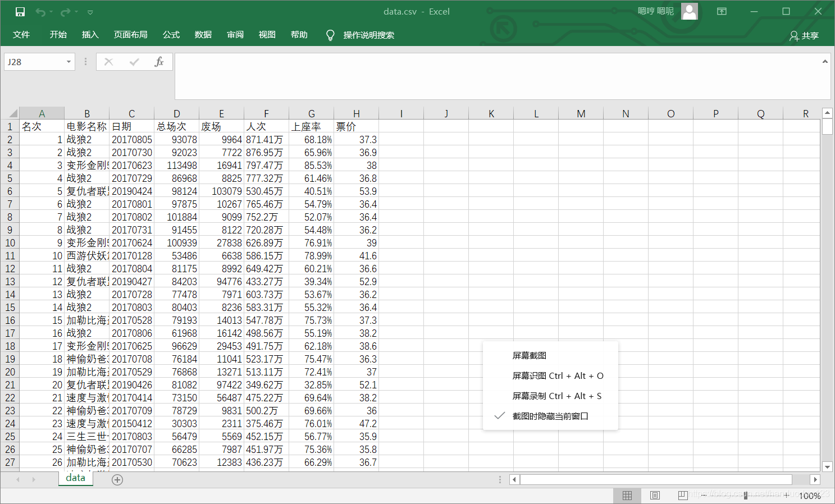Choose 屏幕录制 Ctrl + Alt + S
Image resolution: width=835 pixels, height=504 pixels.
click(550, 396)
